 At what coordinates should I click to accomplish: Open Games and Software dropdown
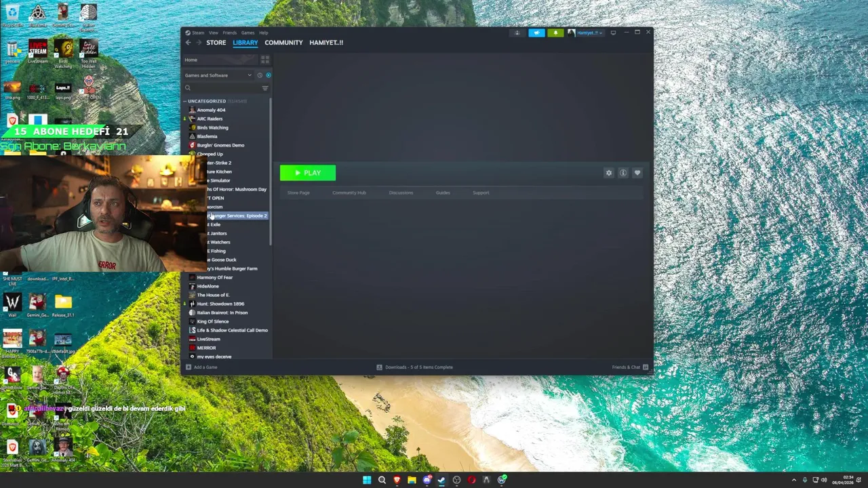coord(217,75)
